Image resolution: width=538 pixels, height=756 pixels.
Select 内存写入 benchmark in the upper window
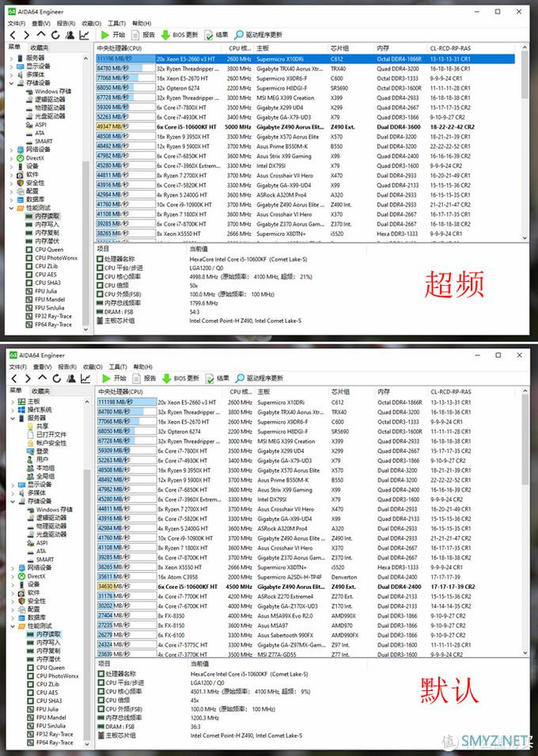pyautogui.click(x=47, y=224)
